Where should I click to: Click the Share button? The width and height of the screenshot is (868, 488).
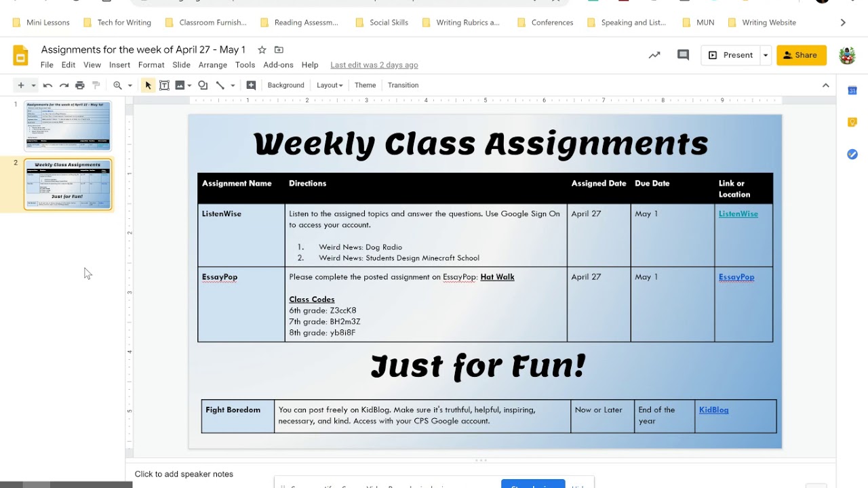(x=802, y=56)
